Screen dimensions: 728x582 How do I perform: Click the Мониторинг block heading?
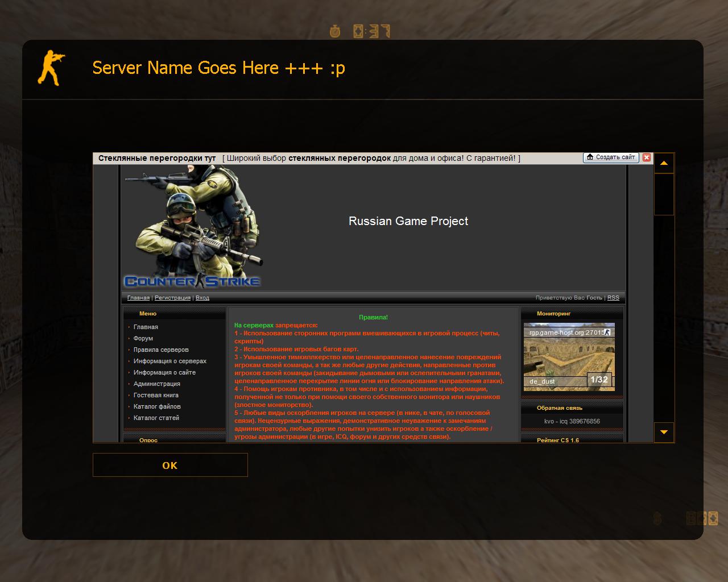click(x=553, y=313)
